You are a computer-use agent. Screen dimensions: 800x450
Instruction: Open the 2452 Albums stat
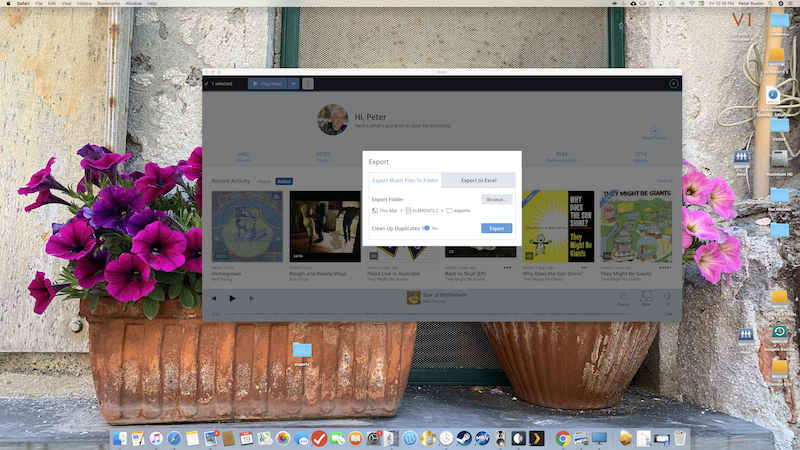[243, 157]
